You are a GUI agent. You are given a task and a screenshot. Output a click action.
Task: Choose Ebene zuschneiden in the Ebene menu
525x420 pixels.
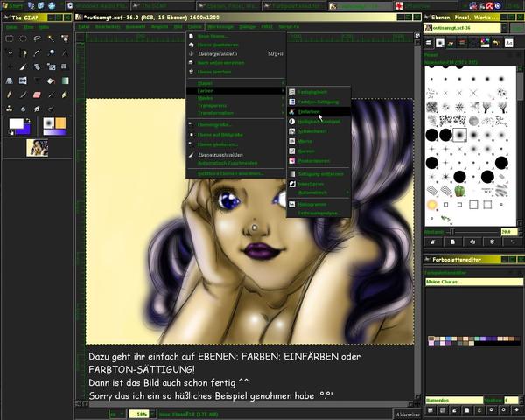point(236,155)
